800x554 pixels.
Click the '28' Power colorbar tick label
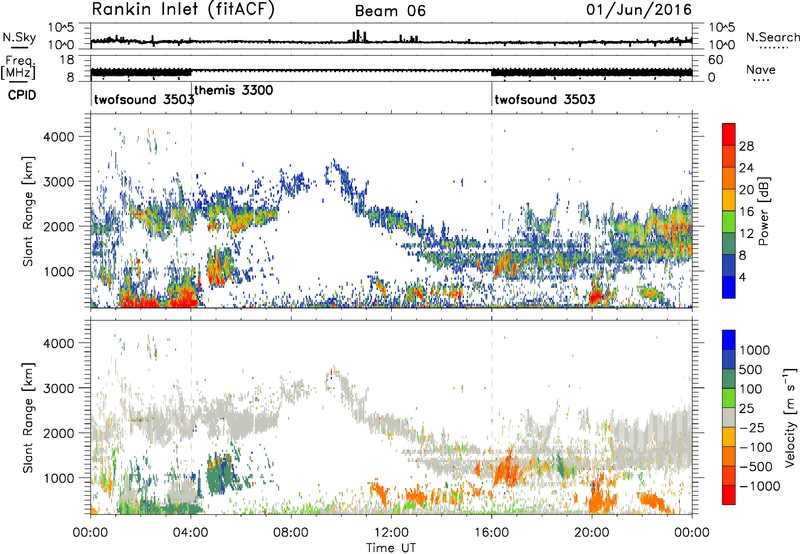[746, 146]
